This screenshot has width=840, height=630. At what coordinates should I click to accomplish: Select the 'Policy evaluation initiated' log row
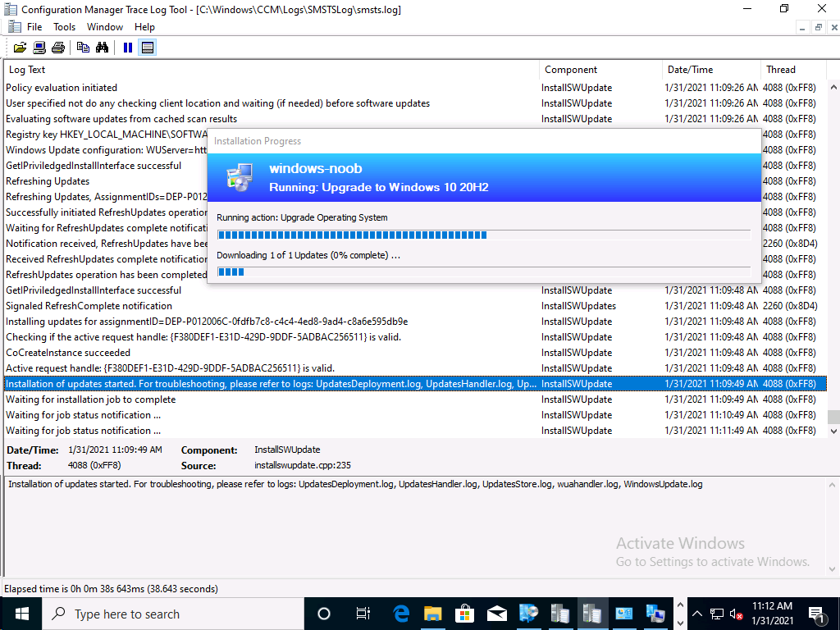[415, 87]
